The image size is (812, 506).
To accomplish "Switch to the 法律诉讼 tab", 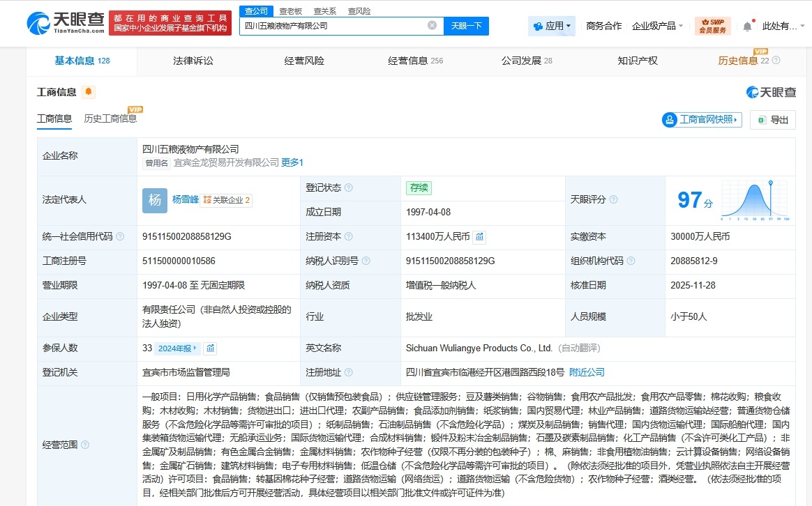I will point(193,61).
